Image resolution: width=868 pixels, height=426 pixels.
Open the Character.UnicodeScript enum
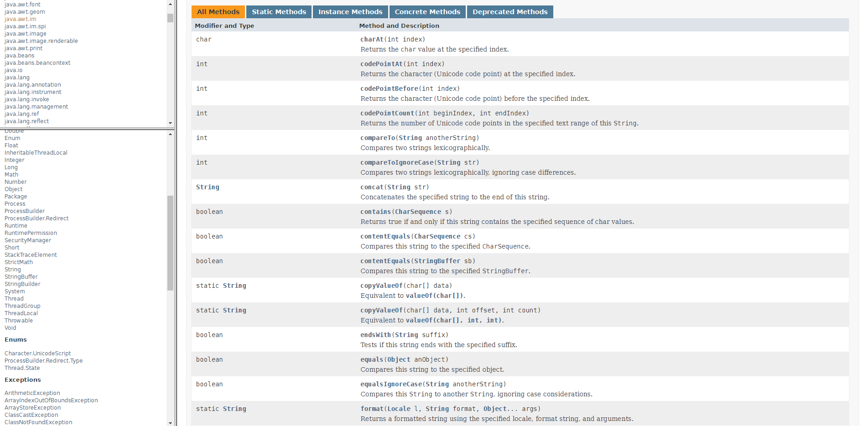[38, 353]
